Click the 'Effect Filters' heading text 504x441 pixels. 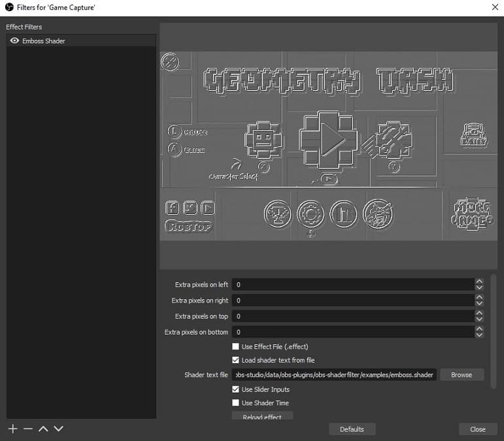pos(24,27)
